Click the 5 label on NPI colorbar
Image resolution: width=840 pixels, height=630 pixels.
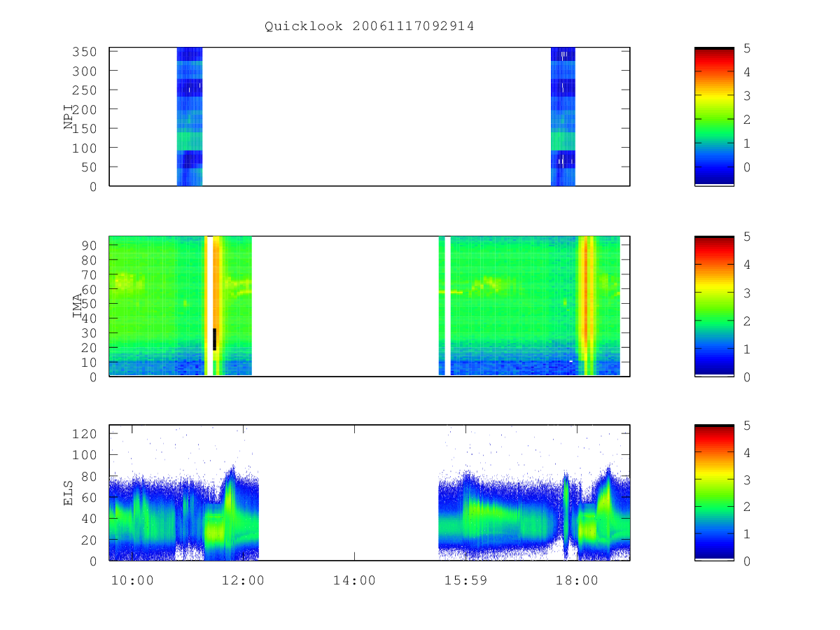[x=747, y=48]
